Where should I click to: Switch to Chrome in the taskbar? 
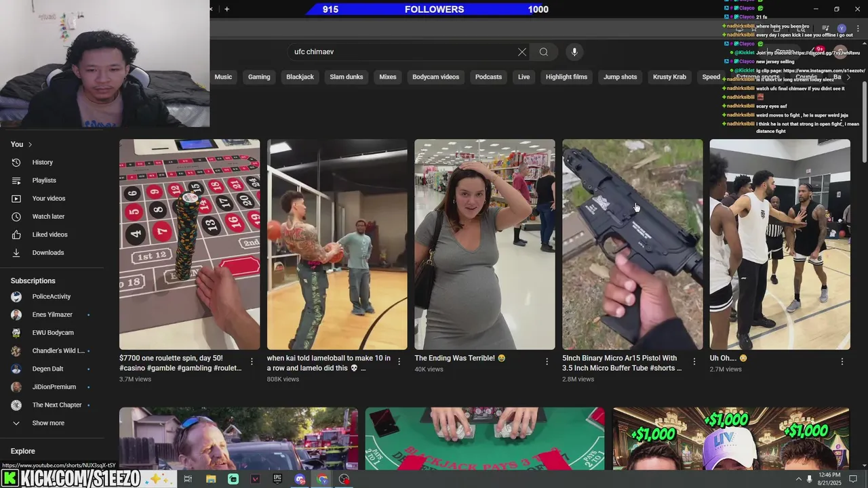pos(323,479)
